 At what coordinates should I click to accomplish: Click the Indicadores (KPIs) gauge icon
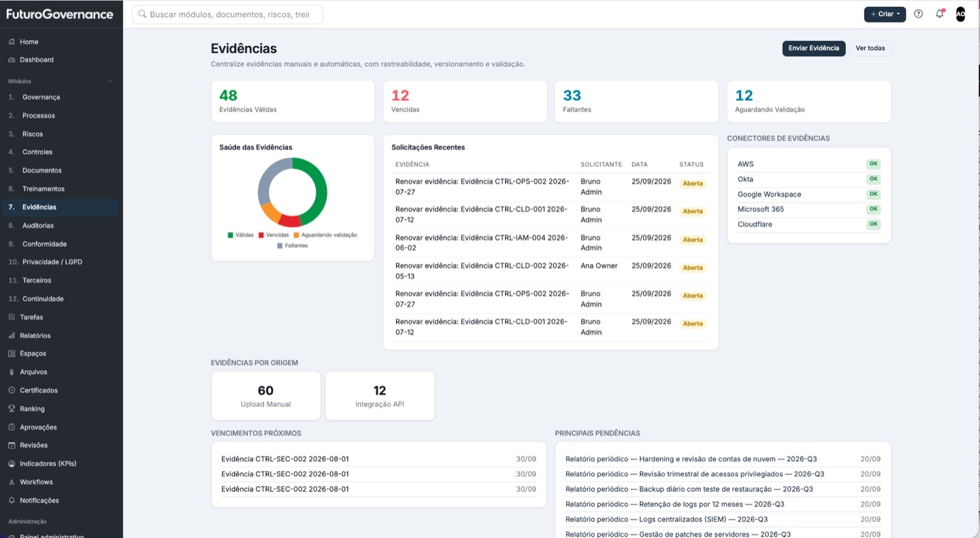(12, 464)
